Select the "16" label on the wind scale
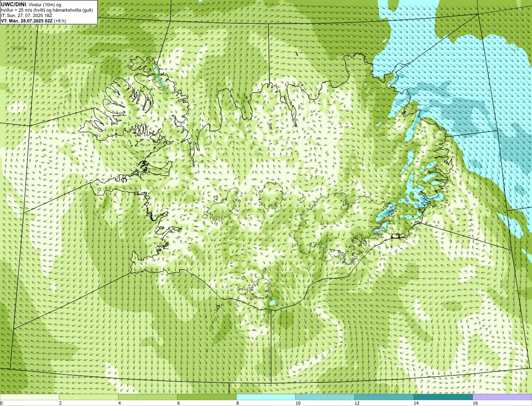 point(475,403)
